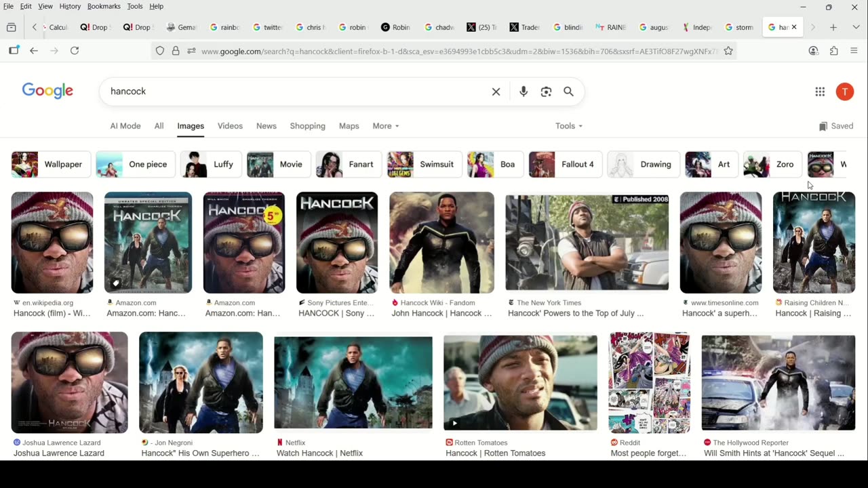
Task: Switch to the Shopping results tab
Action: click(308, 126)
